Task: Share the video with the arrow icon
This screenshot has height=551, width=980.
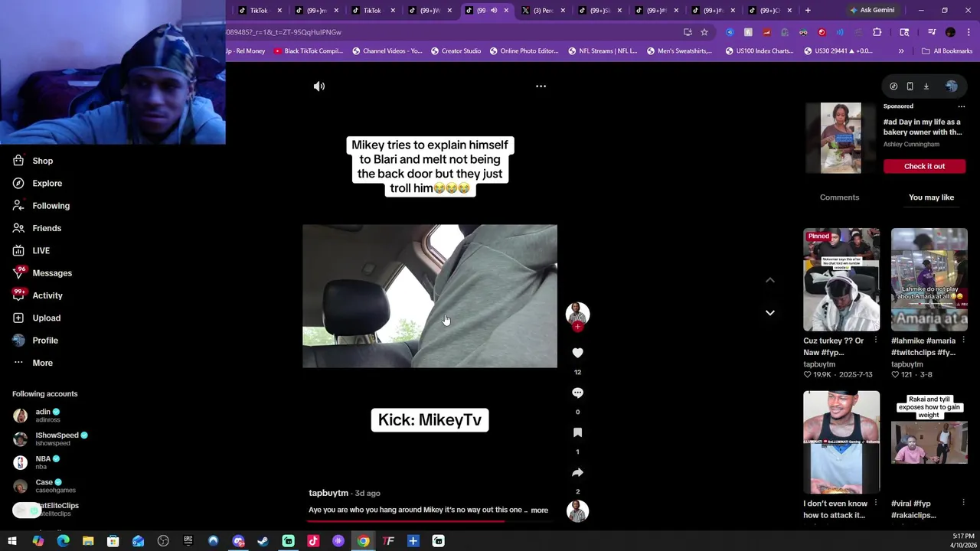Action: 577,472
